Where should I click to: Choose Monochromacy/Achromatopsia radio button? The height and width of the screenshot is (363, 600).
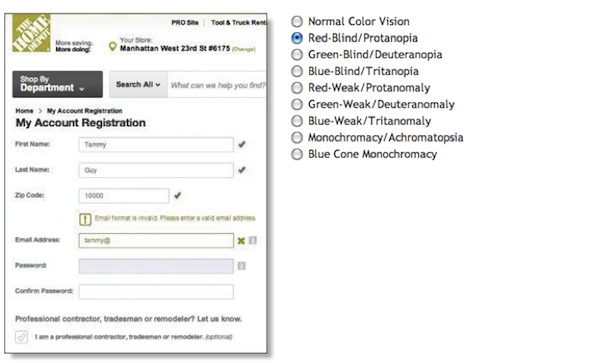point(297,138)
